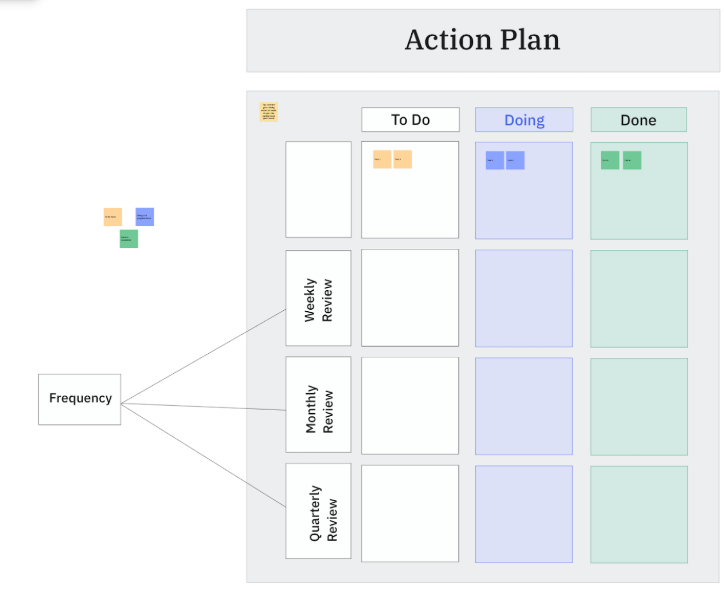Select the first green sticky in Done column
Image resolution: width=725 pixels, height=590 pixels.
coord(610,160)
